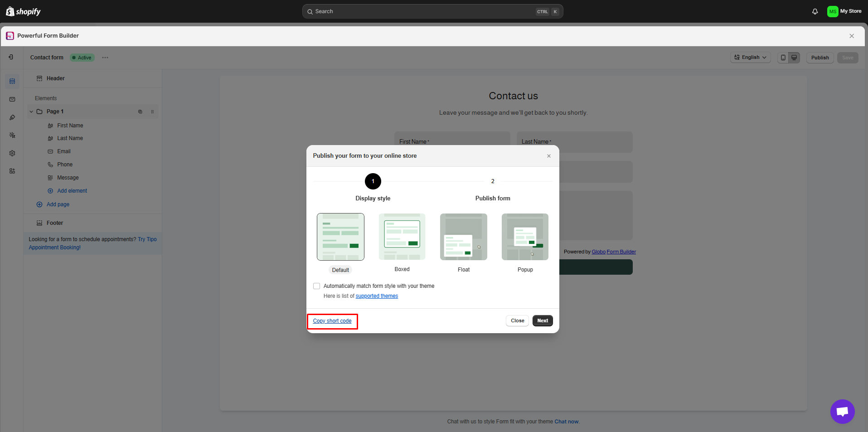868x432 pixels.
Task: Open the Shopify search bar
Action: [x=432, y=11]
